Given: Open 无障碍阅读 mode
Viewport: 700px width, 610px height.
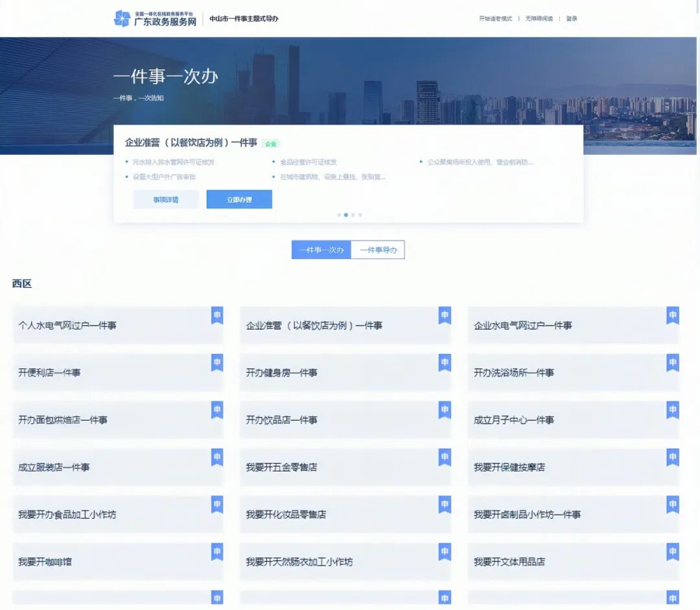Looking at the screenshot, I should coord(539,19).
